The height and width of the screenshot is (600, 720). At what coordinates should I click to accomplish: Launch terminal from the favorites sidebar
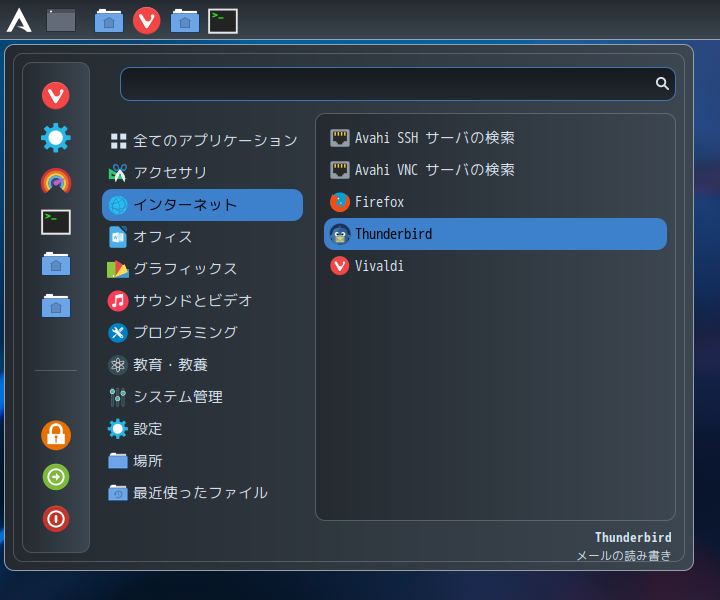pos(56,222)
